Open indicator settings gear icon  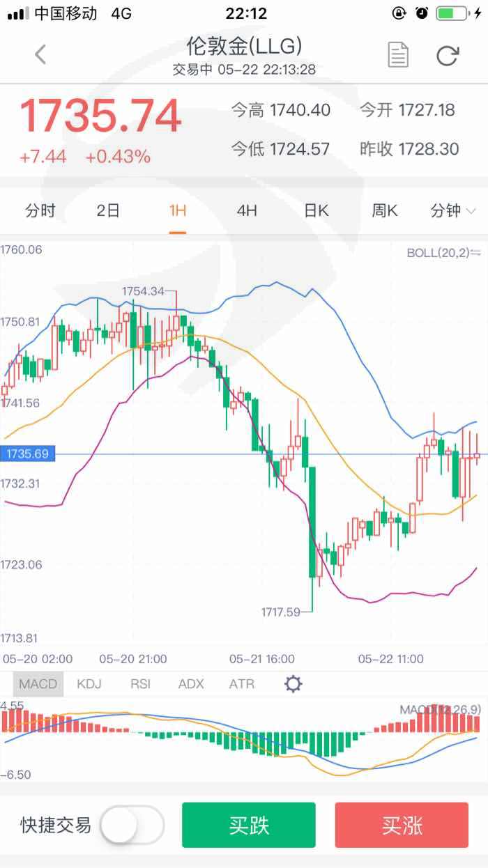coord(293,684)
